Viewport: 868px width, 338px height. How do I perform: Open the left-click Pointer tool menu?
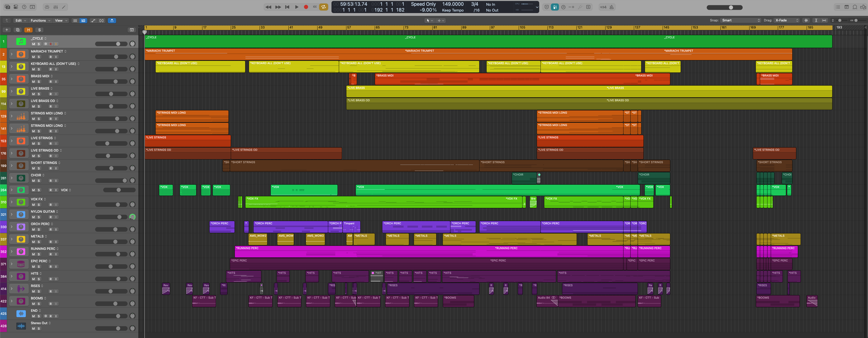(x=430, y=21)
